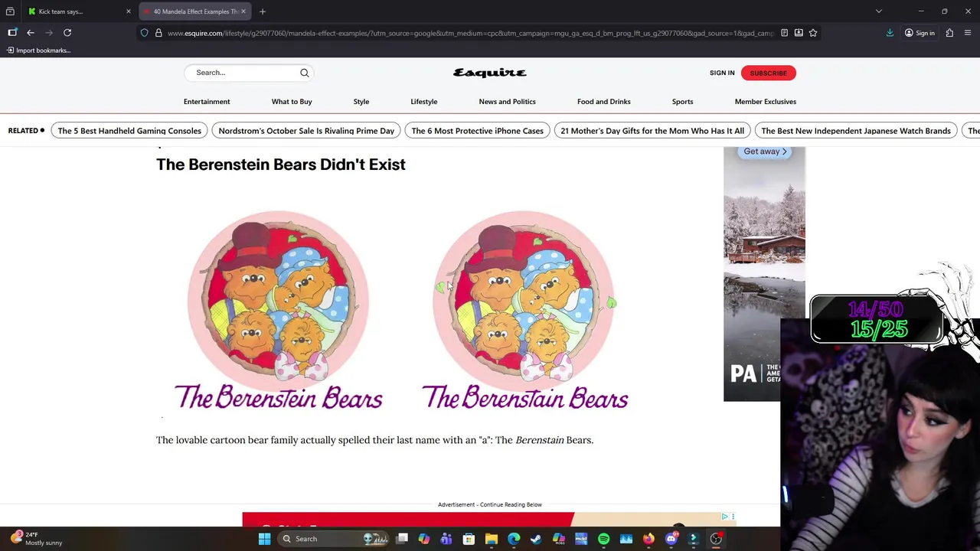This screenshot has height=551, width=980.
Task: Open the Windows Start menu
Action: pos(264,539)
